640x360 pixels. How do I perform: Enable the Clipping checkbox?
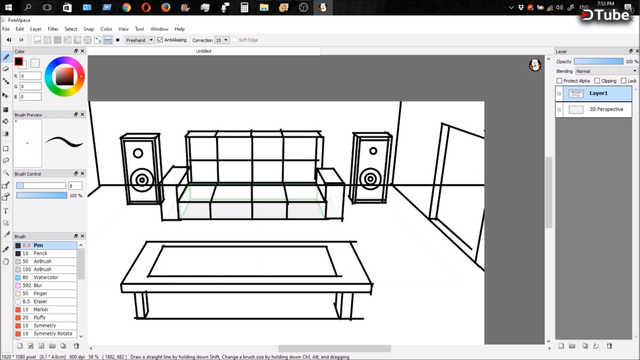[597, 81]
